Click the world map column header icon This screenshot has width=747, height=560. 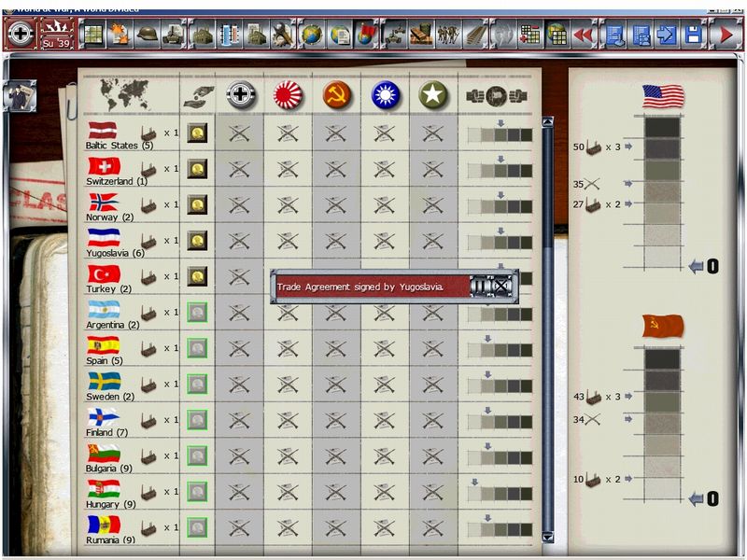point(125,94)
